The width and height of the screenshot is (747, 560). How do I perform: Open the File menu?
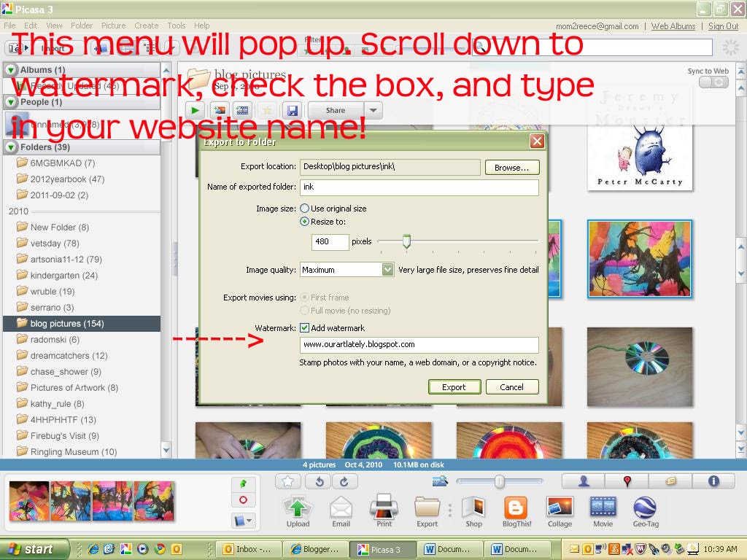click(x=9, y=26)
